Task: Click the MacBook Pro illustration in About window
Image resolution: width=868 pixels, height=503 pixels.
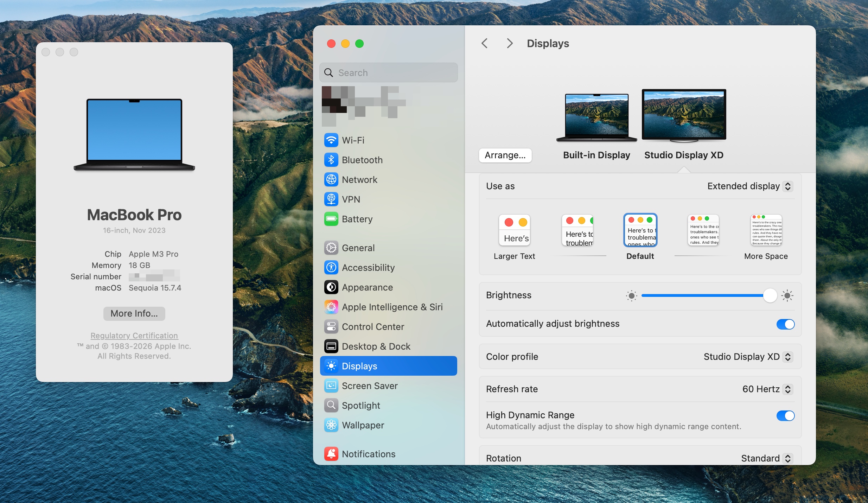Action: [134, 134]
